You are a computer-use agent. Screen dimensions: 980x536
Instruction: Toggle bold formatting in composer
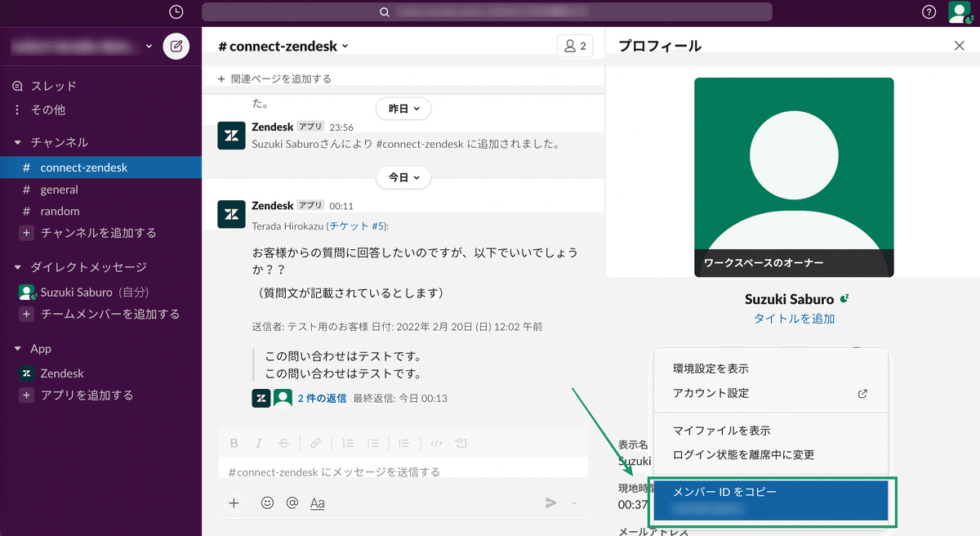pyautogui.click(x=234, y=443)
